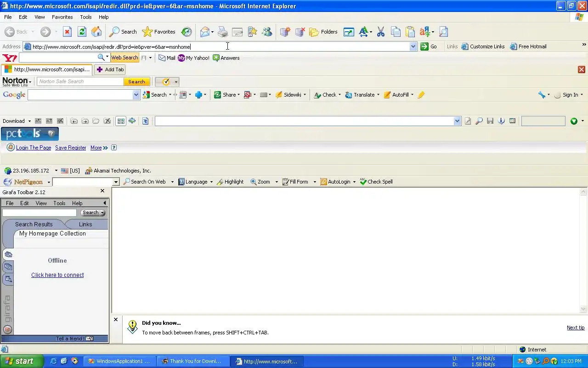The width and height of the screenshot is (588, 368).
Task: Click the pctools question mark icon
Action: point(51,134)
